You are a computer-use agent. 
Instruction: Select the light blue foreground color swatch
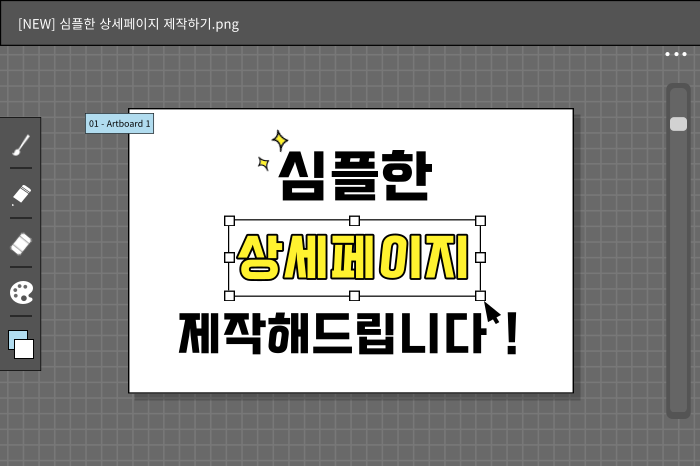pos(15,338)
